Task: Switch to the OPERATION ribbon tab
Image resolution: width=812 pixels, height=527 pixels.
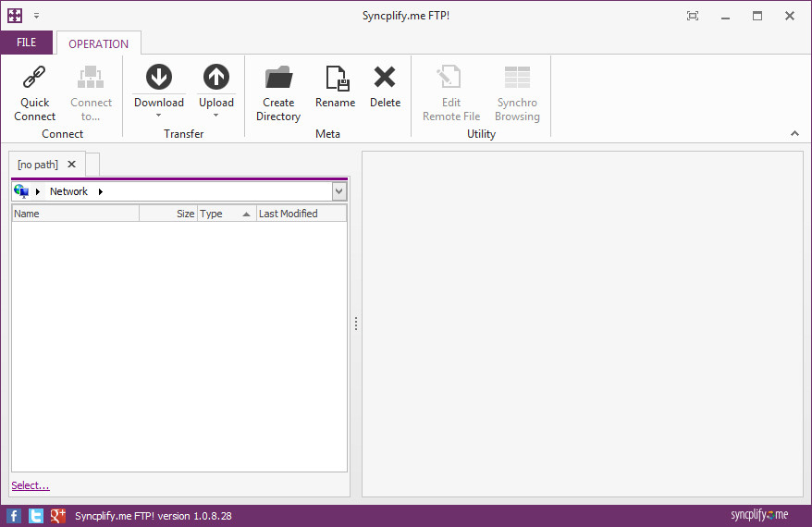Action: point(98,44)
